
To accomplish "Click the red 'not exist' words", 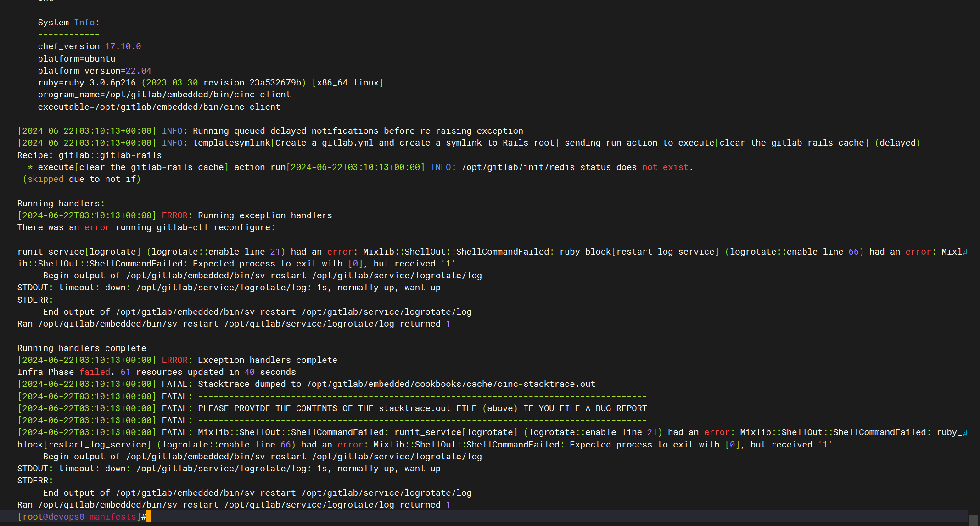I will [665, 167].
